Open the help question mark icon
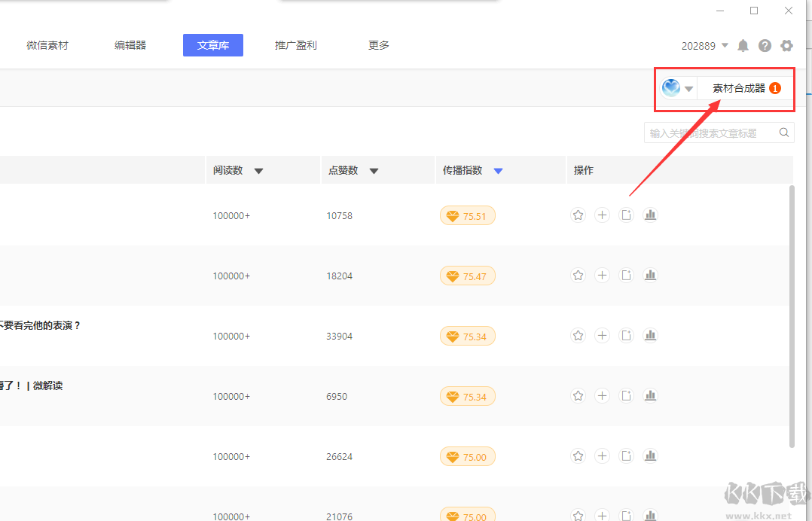 [x=765, y=46]
